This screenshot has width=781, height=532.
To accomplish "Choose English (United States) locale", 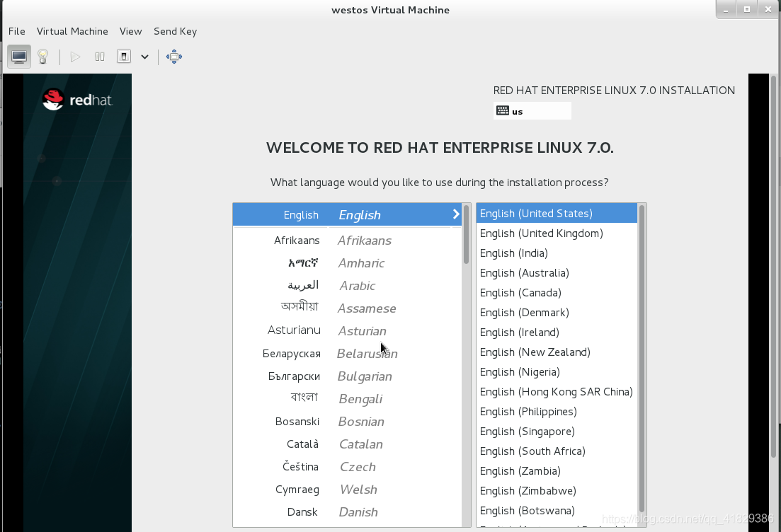I will point(557,214).
